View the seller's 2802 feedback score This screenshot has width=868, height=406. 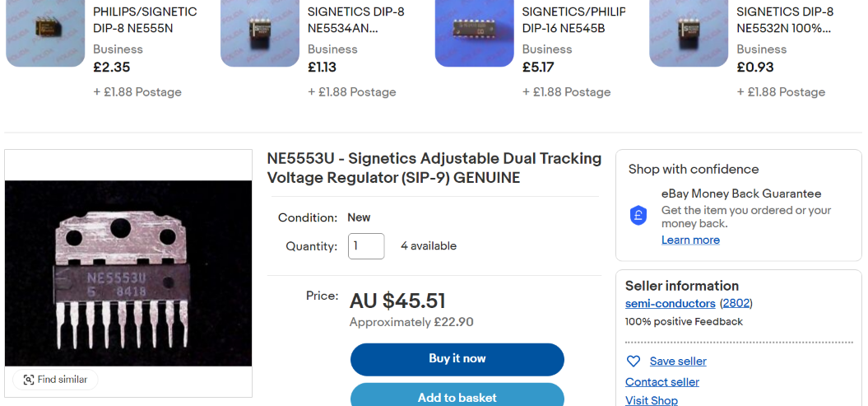[736, 304]
